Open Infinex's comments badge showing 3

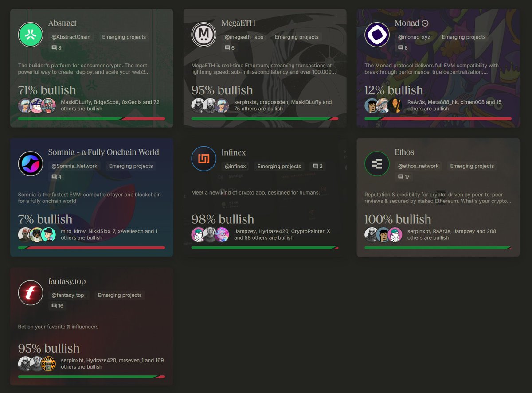[x=317, y=166]
